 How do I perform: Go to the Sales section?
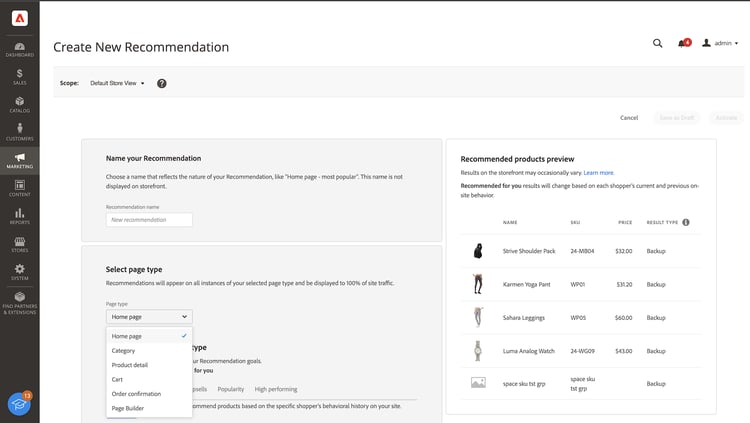(x=20, y=75)
